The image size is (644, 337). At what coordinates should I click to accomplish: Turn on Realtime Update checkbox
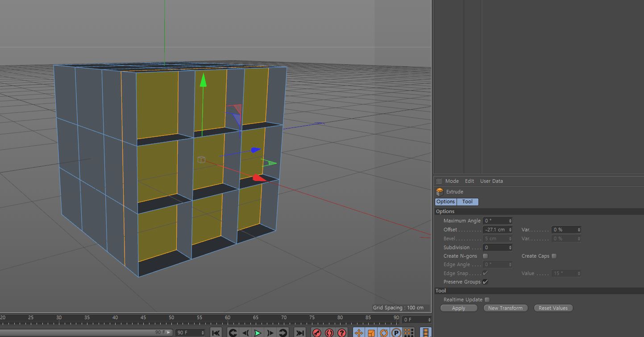(487, 300)
